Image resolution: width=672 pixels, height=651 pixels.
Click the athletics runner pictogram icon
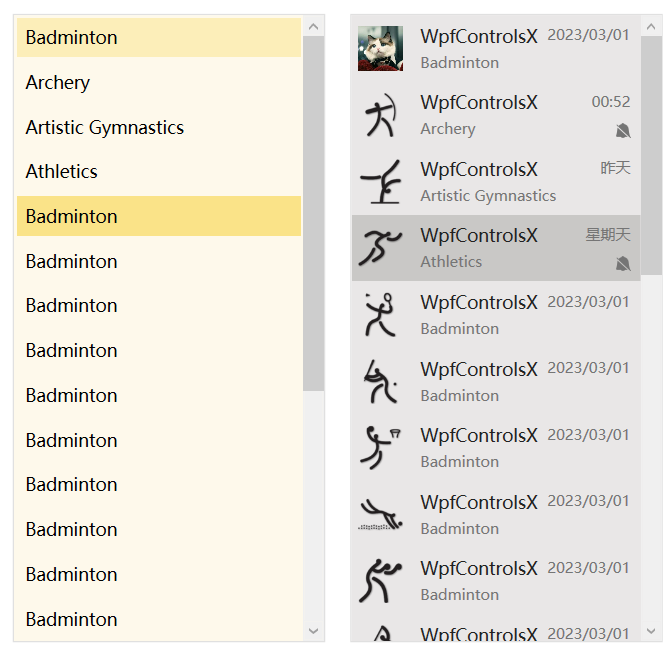[x=380, y=248]
